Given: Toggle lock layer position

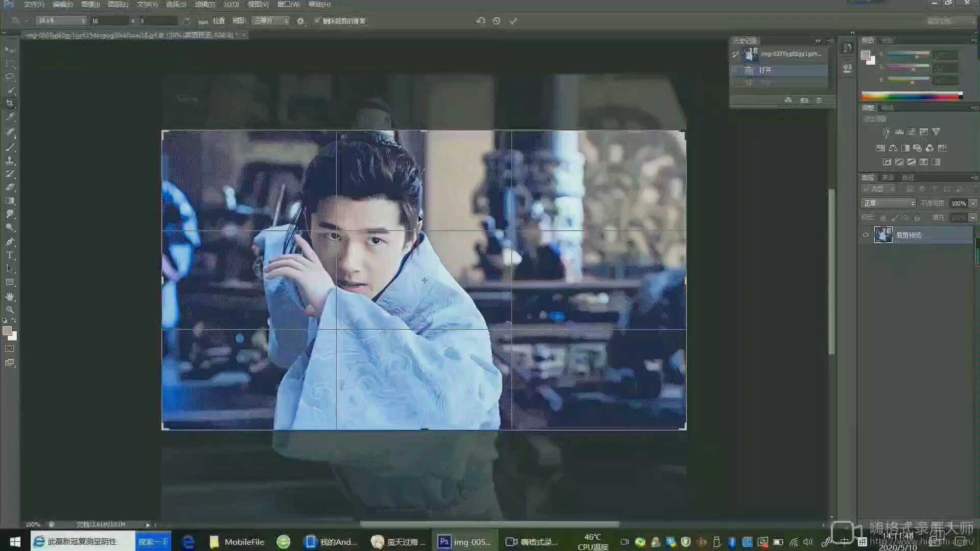Looking at the screenshot, I should tap(906, 218).
